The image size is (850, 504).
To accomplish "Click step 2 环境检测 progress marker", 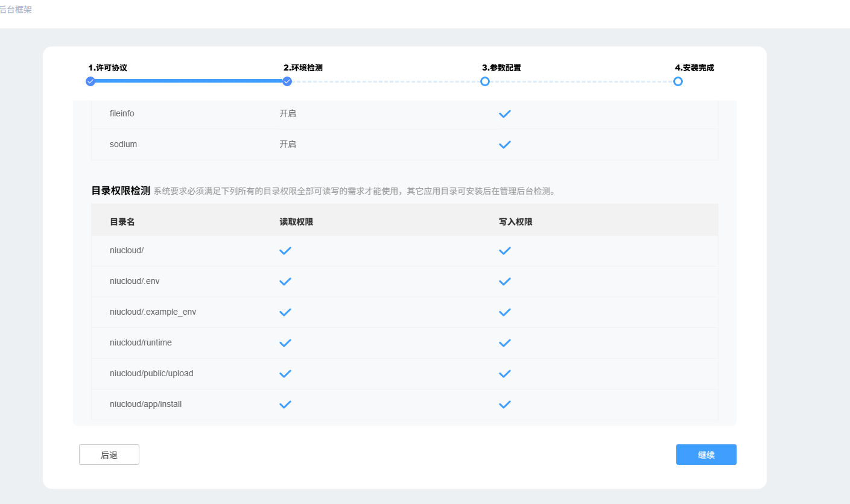I will click(287, 81).
